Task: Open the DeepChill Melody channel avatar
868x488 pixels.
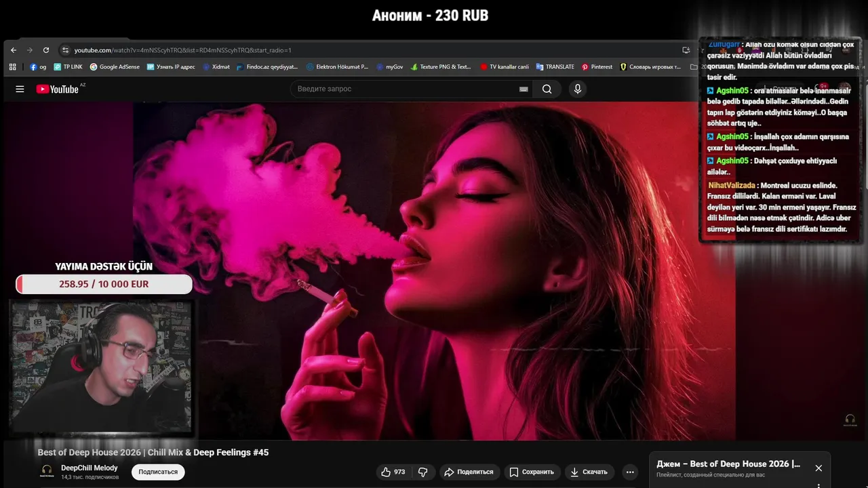Action: (47, 472)
